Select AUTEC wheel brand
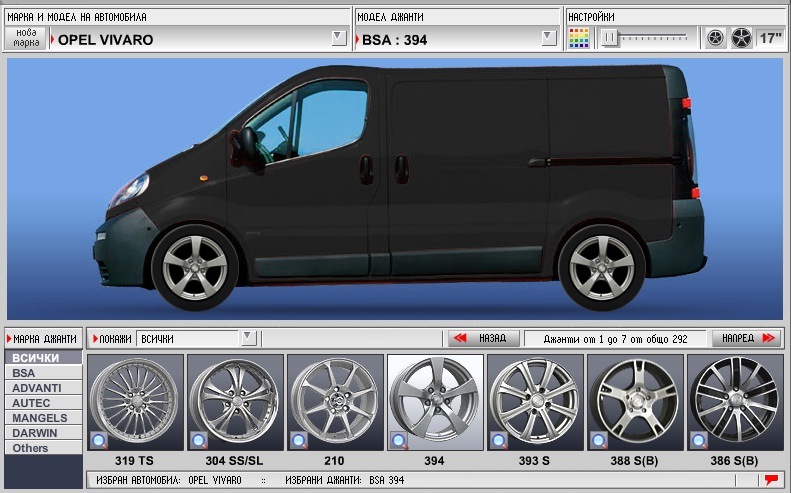 click(x=43, y=403)
